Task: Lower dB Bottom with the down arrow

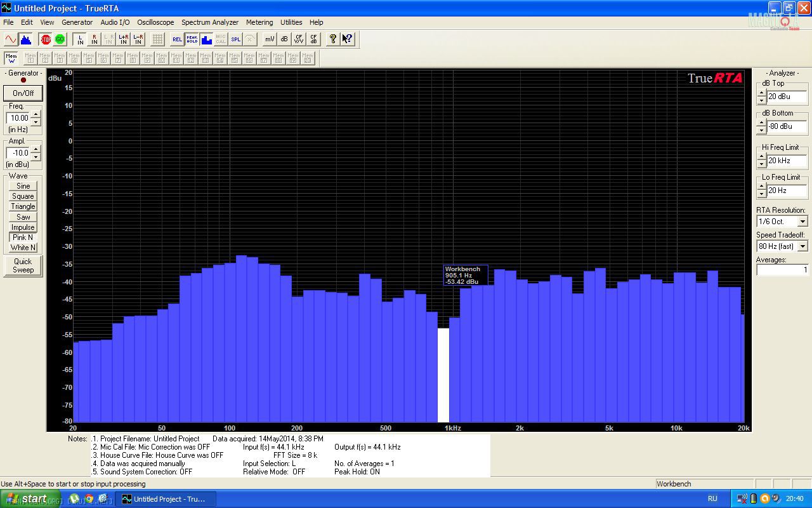Action: click(x=761, y=130)
